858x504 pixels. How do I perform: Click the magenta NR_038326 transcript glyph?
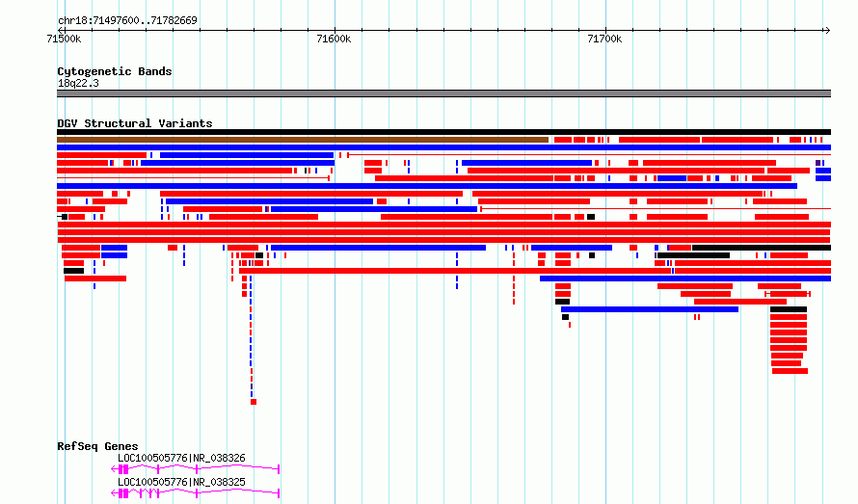(196, 469)
